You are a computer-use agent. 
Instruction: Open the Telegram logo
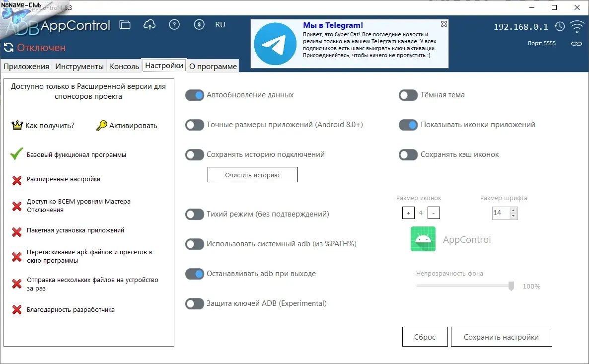(275, 44)
